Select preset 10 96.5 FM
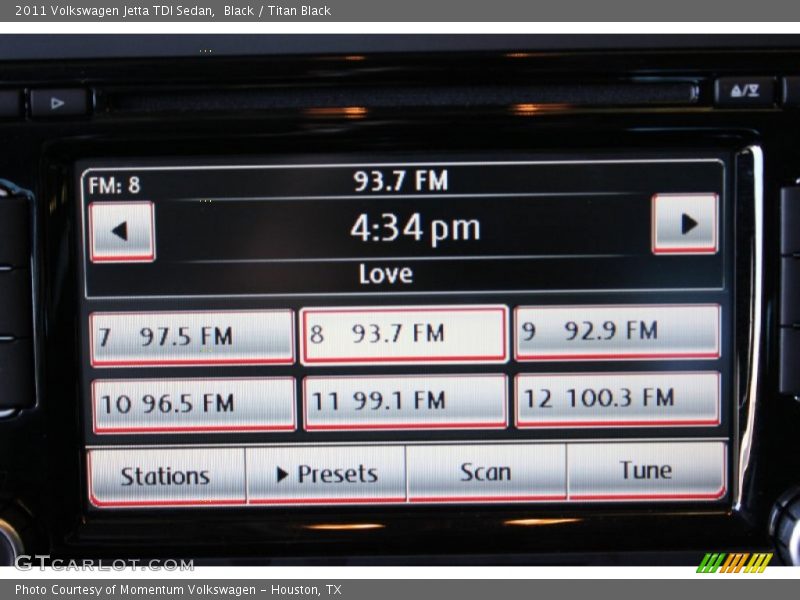Screen dimensions: 800x600 tap(194, 405)
